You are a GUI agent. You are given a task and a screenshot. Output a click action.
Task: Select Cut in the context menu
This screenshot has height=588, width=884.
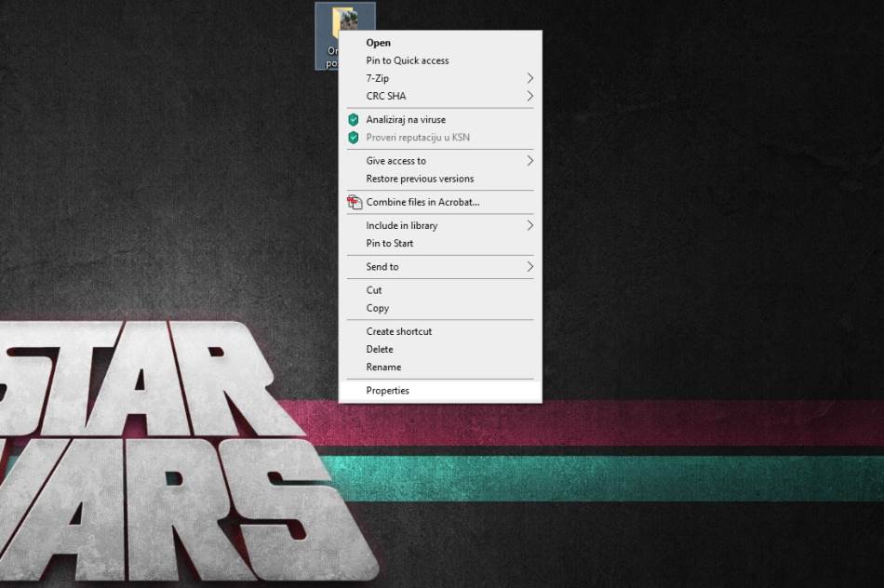click(374, 290)
